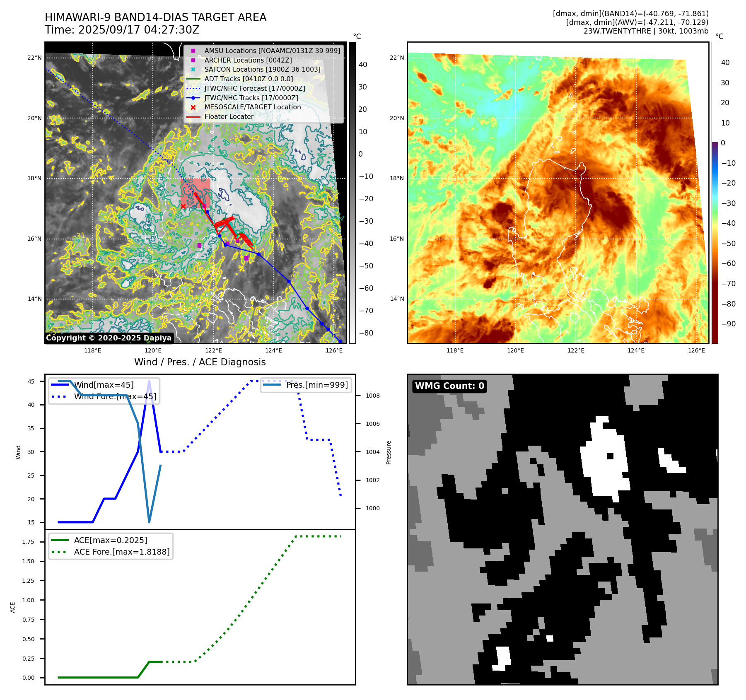The image size is (746, 700).
Task: Click the 'Pressure' axis label
Action: (389, 452)
